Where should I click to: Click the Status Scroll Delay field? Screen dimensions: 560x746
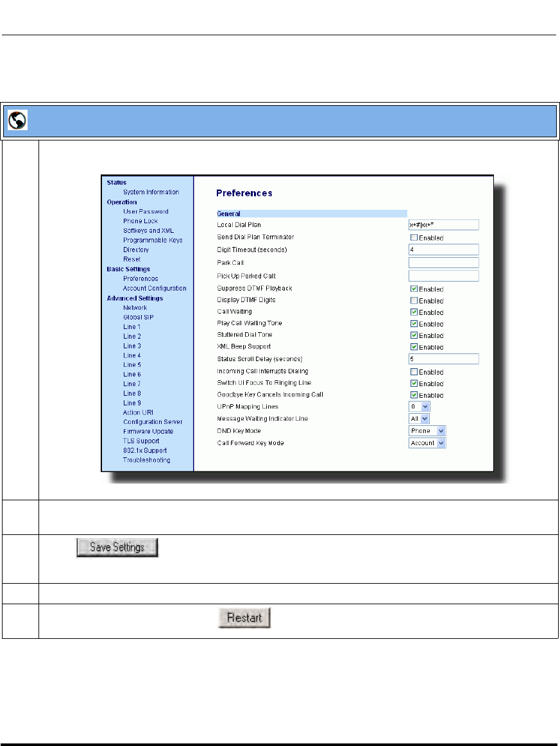click(x=443, y=359)
